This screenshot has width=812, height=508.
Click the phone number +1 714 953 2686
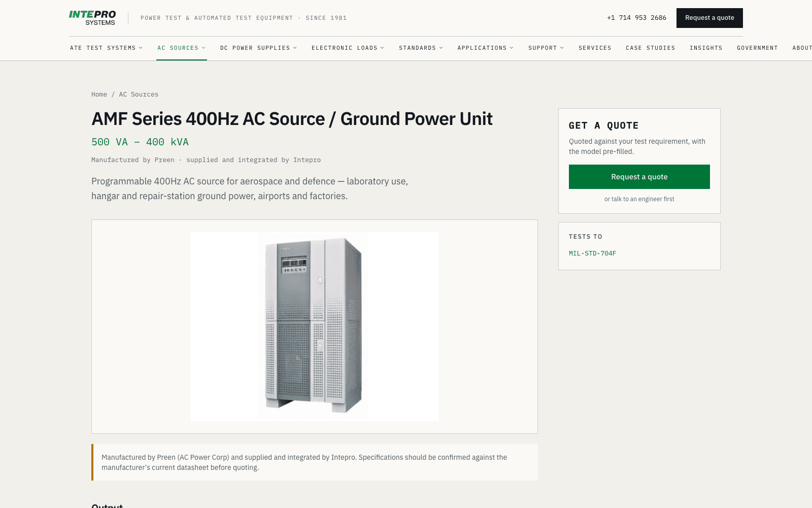[636, 18]
